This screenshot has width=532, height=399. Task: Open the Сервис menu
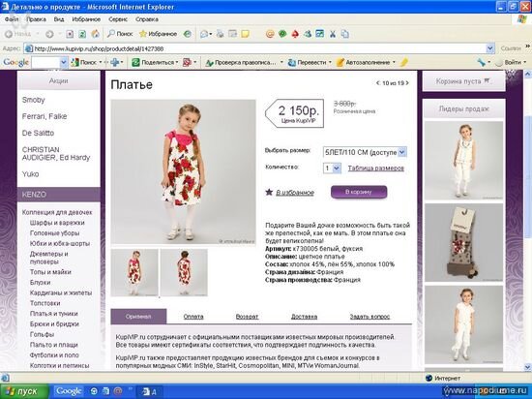pos(118,19)
